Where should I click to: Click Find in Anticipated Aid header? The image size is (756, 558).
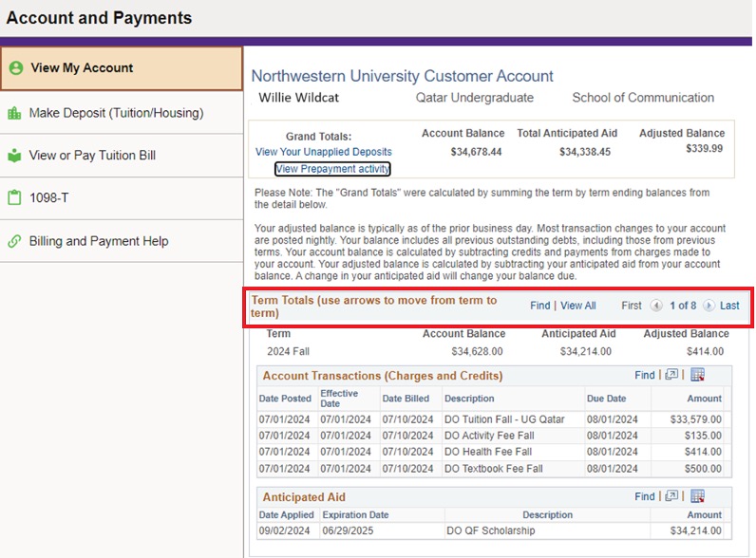(x=645, y=496)
